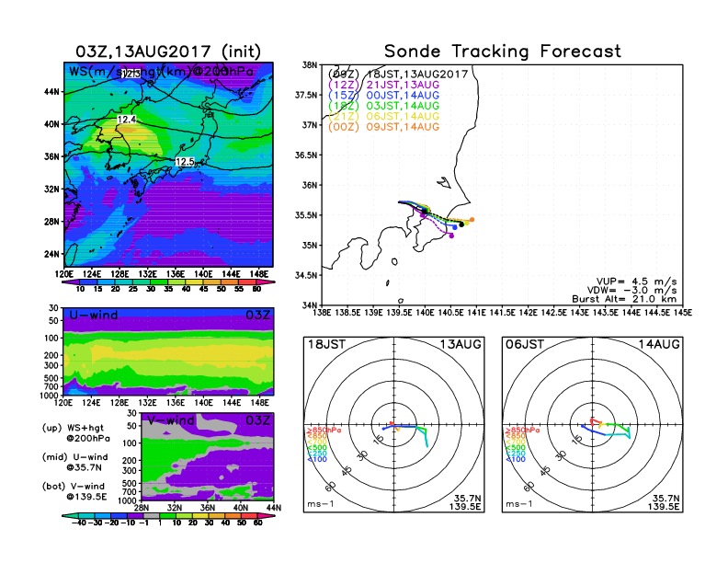Screen dimensions: 728x563
Task: Click the "24N" latitude label on 200hPa map
Action: (51, 254)
